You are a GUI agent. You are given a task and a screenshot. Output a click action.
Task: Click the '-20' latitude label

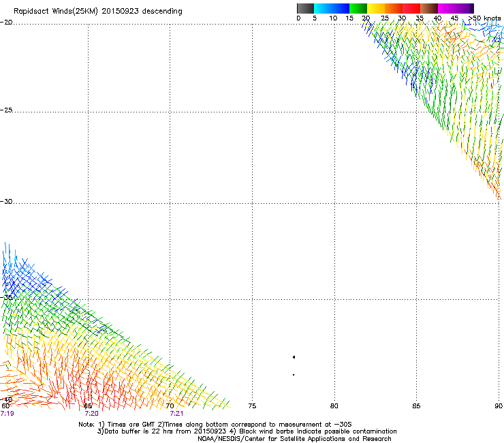[x=6, y=22]
